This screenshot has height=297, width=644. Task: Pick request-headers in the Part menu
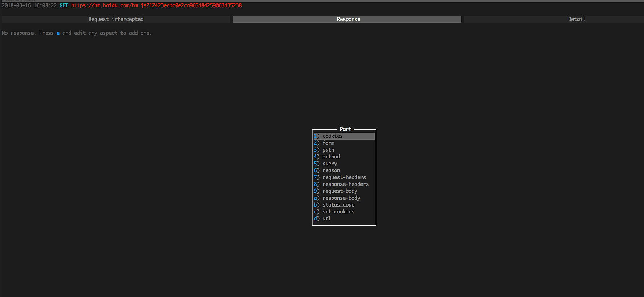(x=344, y=177)
